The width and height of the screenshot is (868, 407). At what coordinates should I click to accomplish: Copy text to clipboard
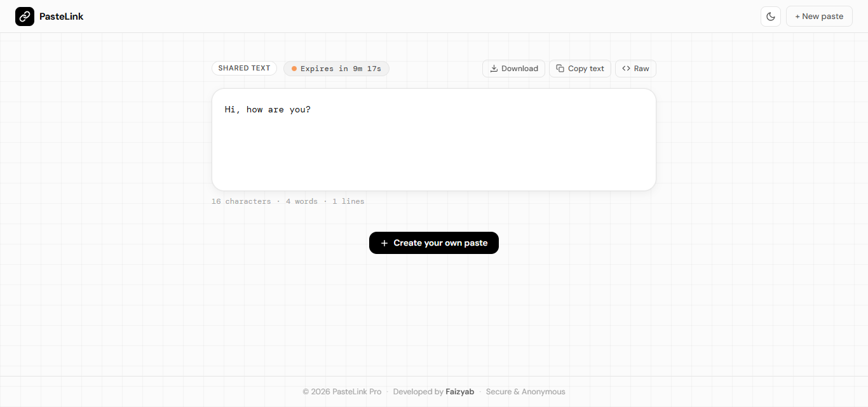[580, 69]
